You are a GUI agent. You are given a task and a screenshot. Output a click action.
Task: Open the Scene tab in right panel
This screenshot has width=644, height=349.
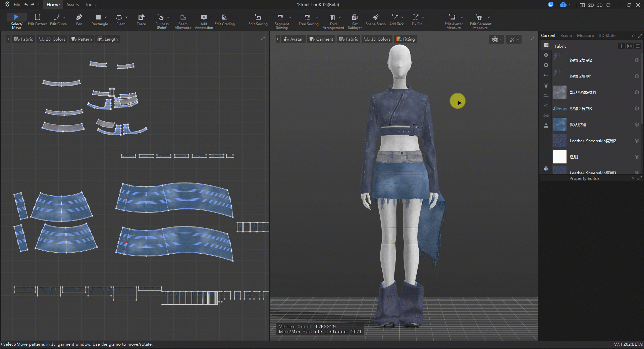coord(566,36)
